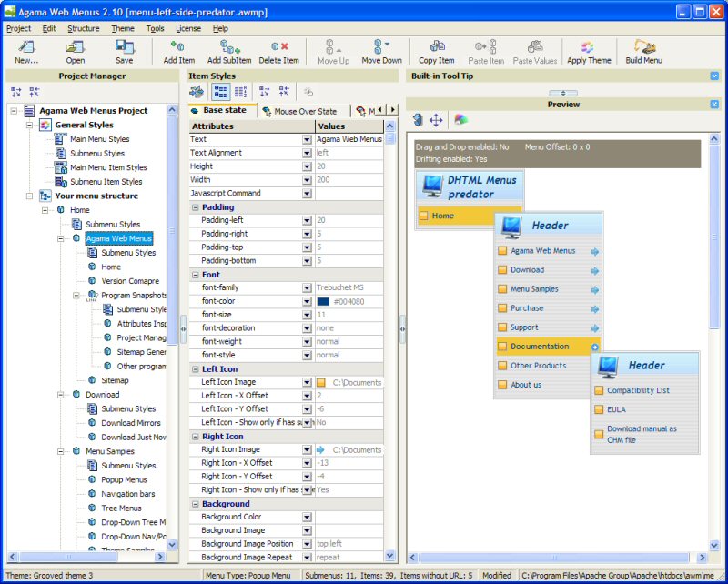The height and width of the screenshot is (584, 728).
Task: Open the License menu
Action: click(188, 28)
